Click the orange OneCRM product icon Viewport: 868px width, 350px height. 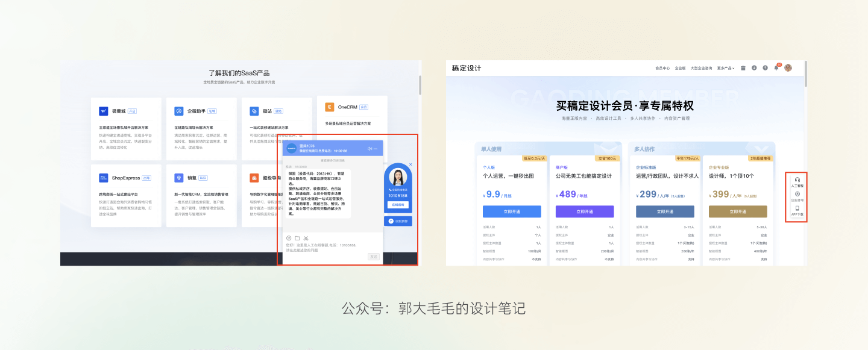[330, 107]
